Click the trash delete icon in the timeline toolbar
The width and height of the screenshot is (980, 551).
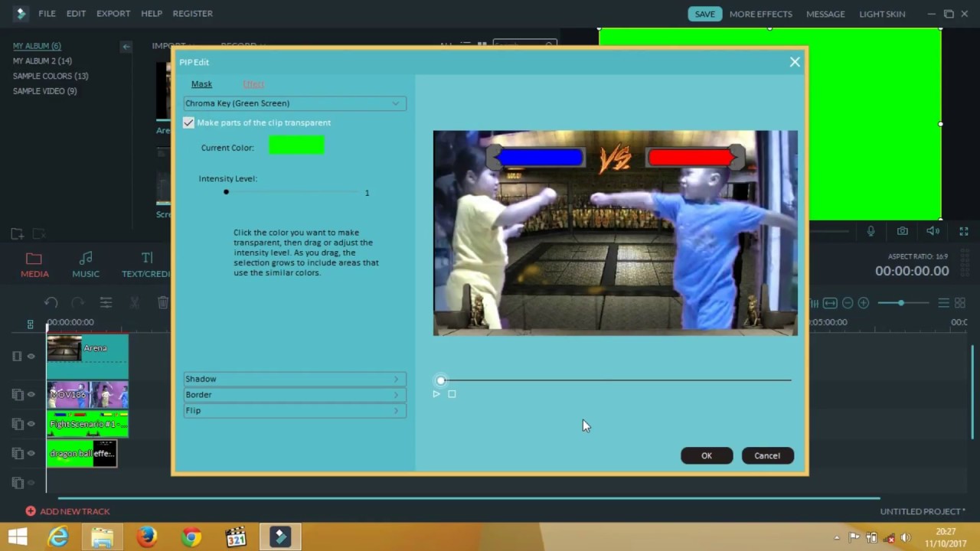pyautogui.click(x=163, y=303)
